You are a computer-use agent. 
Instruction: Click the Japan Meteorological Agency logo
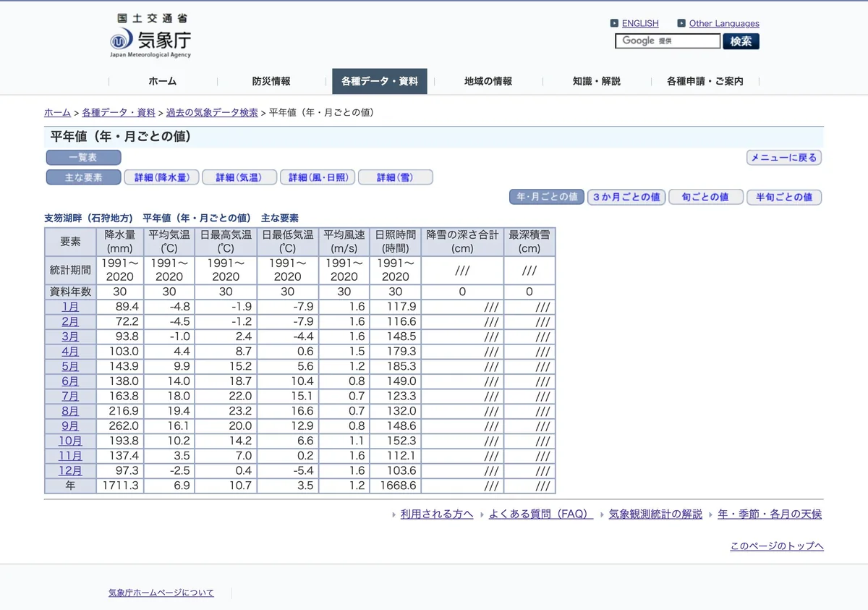tap(150, 35)
